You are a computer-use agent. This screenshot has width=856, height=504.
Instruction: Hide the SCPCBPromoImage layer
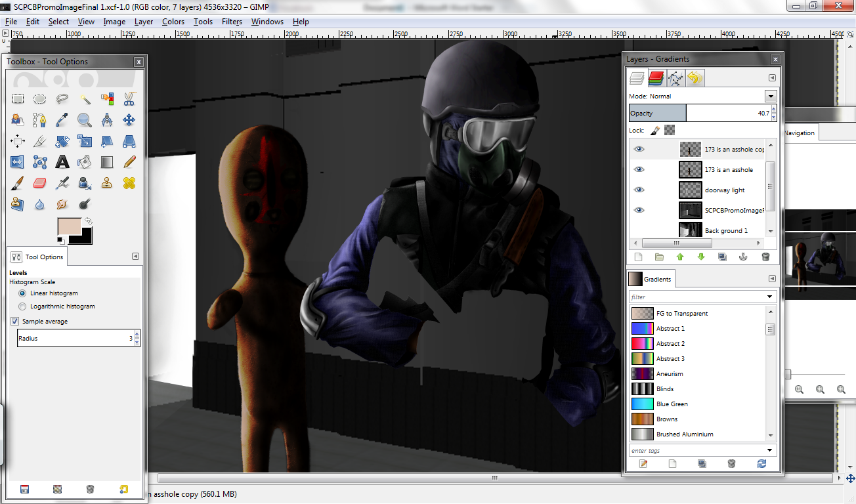click(639, 210)
